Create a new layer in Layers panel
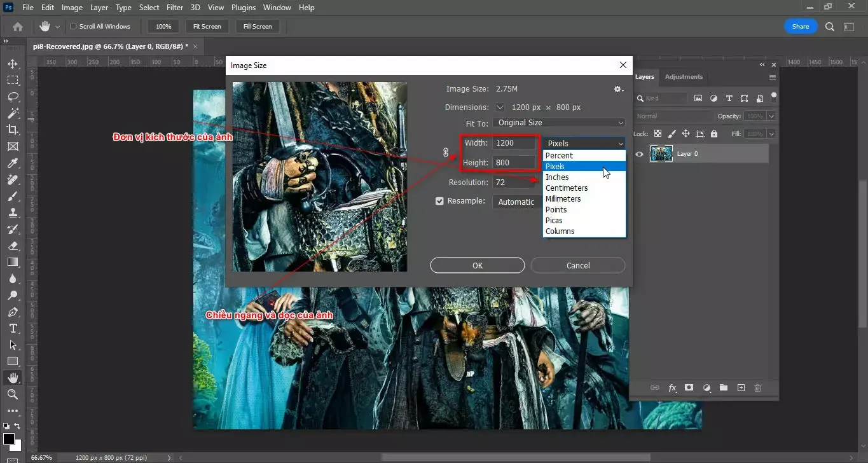Image resolution: width=868 pixels, height=463 pixels. coord(740,387)
